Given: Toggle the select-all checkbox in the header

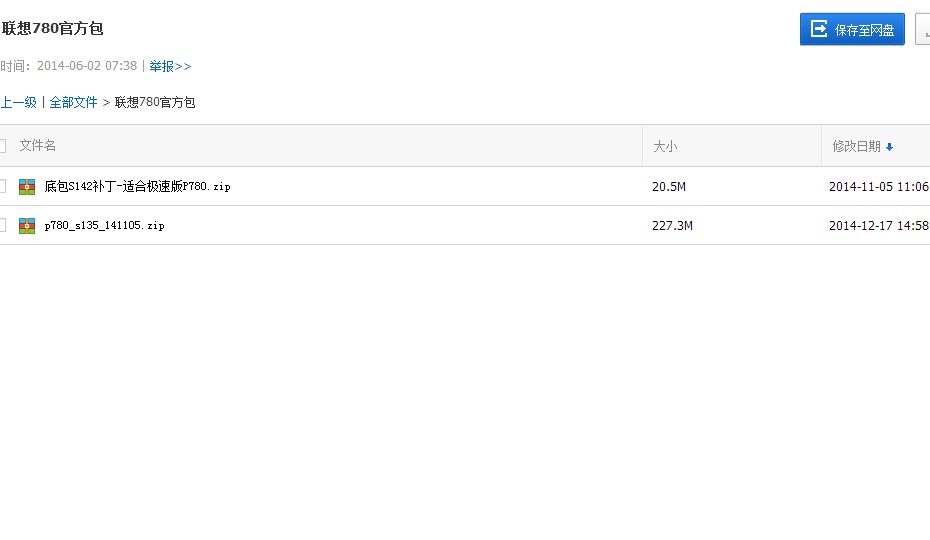Looking at the screenshot, I should point(2,146).
